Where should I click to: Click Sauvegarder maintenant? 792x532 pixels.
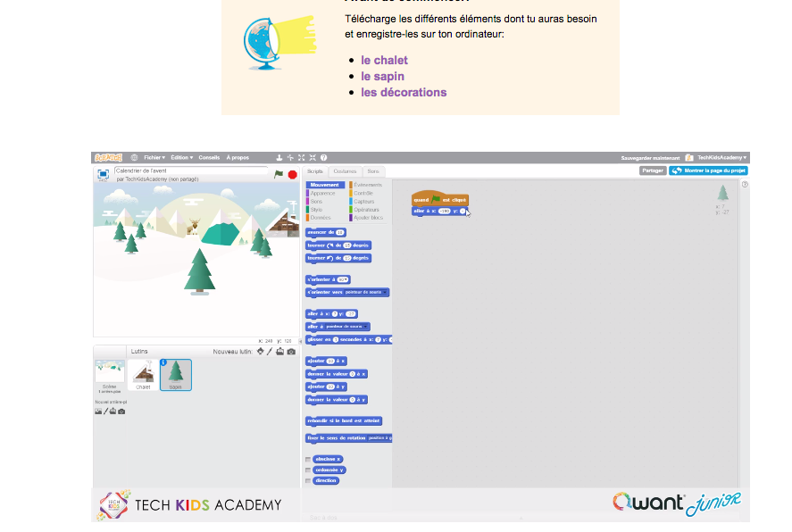coord(650,158)
